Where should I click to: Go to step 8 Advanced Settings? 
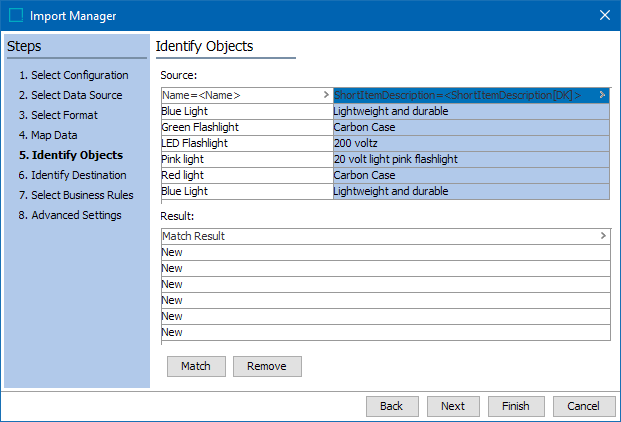[70, 215]
